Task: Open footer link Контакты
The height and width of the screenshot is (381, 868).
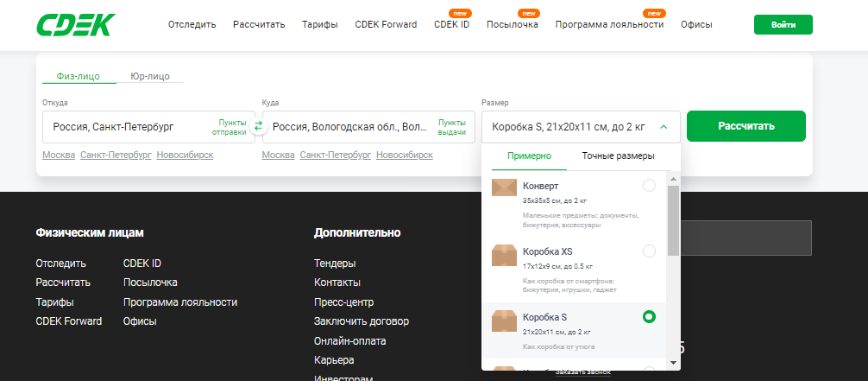Action: pyautogui.click(x=337, y=283)
